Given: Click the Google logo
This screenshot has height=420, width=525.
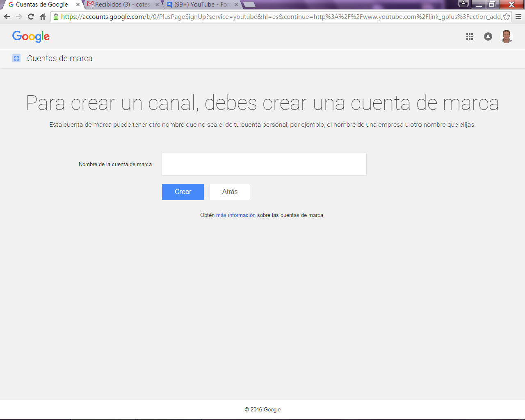Looking at the screenshot, I should pos(31,37).
